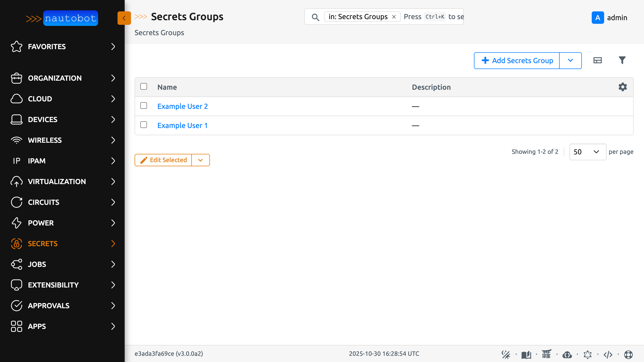Tick the checkbox for Example User 1
This screenshot has width=644, height=362.
tap(144, 125)
